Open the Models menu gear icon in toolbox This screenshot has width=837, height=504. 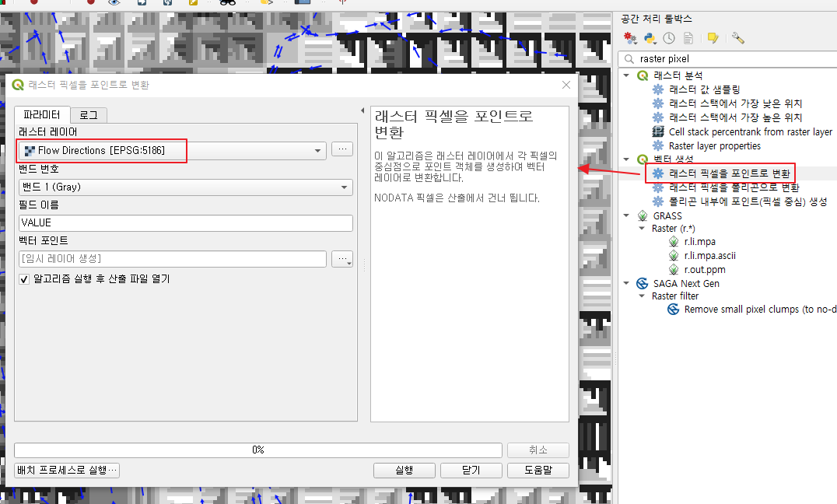tap(629, 37)
